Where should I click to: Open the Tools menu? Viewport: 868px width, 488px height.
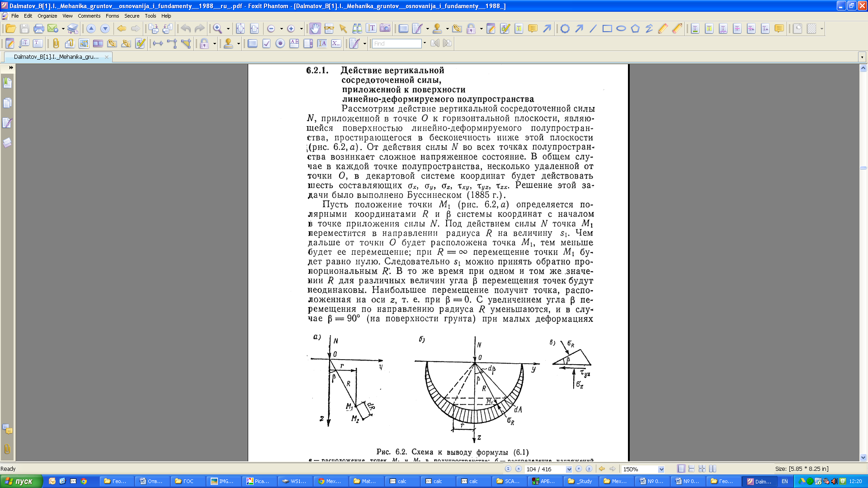[x=150, y=16]
